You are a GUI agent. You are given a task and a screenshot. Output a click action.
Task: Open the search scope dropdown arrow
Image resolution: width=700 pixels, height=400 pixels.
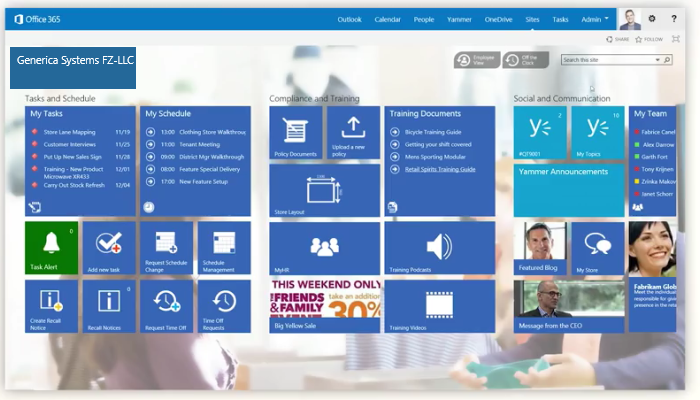tap(656, 60)
